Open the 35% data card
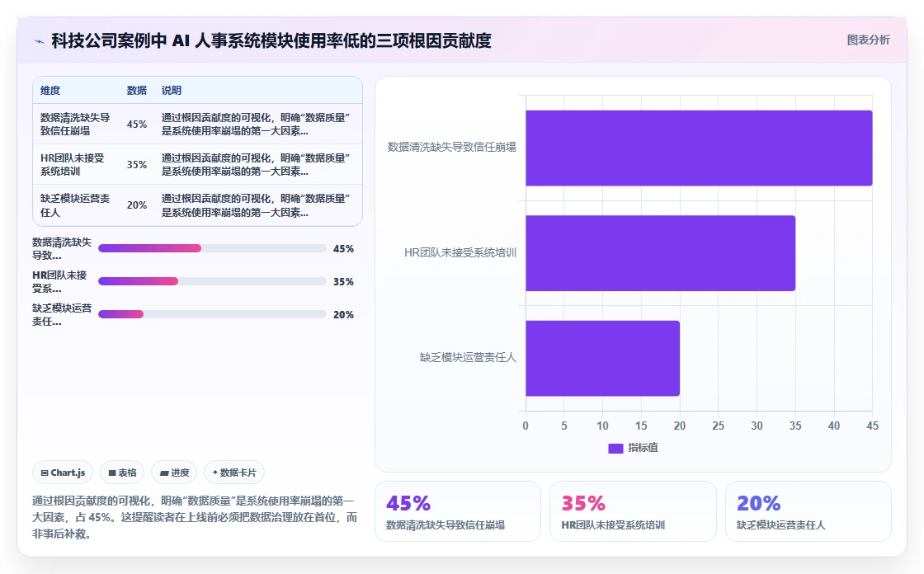This screenshot has height=574, width=924. click(633, 511)
